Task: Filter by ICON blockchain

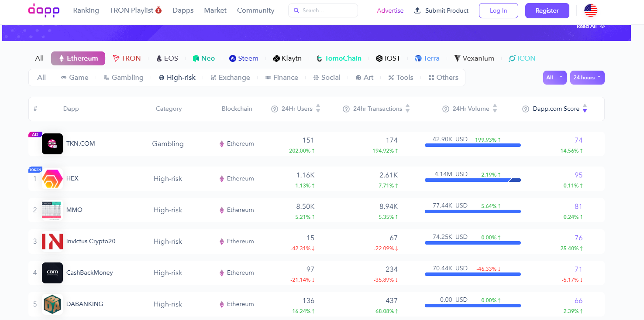Action: coord(522,58)
